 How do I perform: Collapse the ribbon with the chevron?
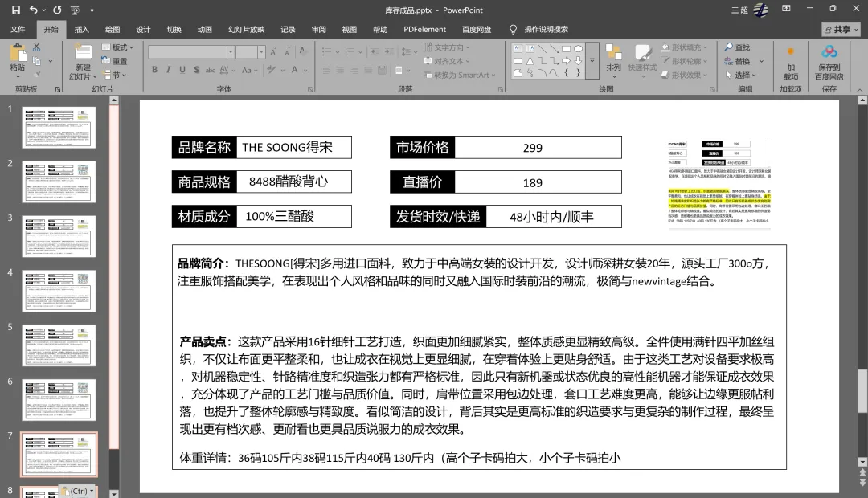coord(860,89)
